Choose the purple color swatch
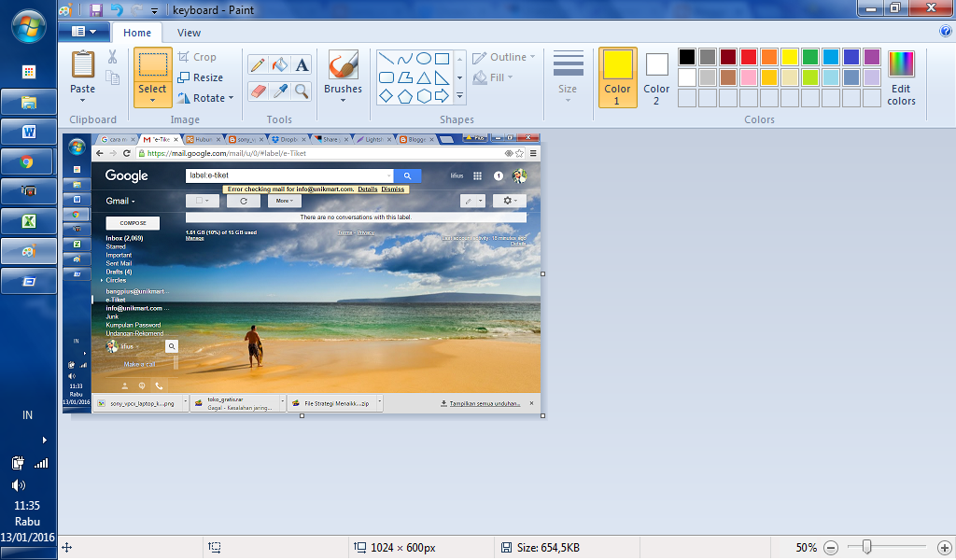The width and height of the screenshot is (956, 560). [x=872, y=57]
